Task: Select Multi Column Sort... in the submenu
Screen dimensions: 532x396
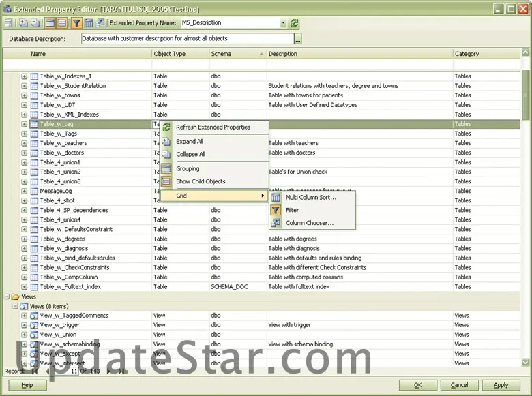Action: pos(311,198)
